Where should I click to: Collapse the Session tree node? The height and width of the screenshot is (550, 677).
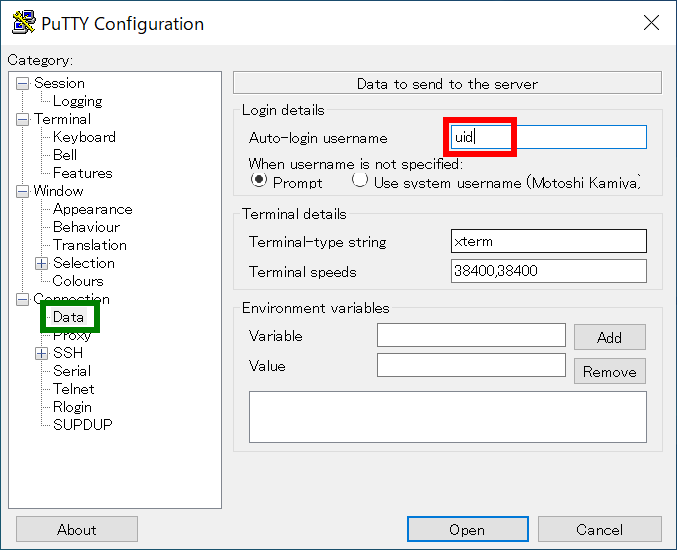(22, 83)
